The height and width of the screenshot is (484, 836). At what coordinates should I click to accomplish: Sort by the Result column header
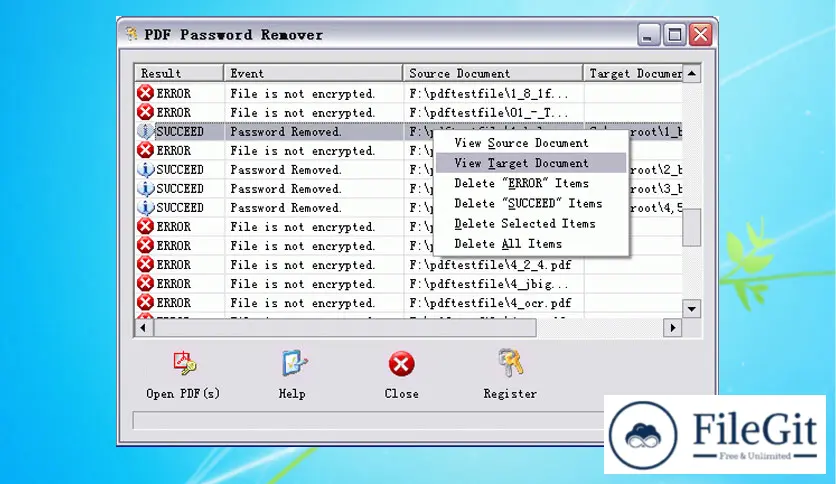tap(179, 73)
